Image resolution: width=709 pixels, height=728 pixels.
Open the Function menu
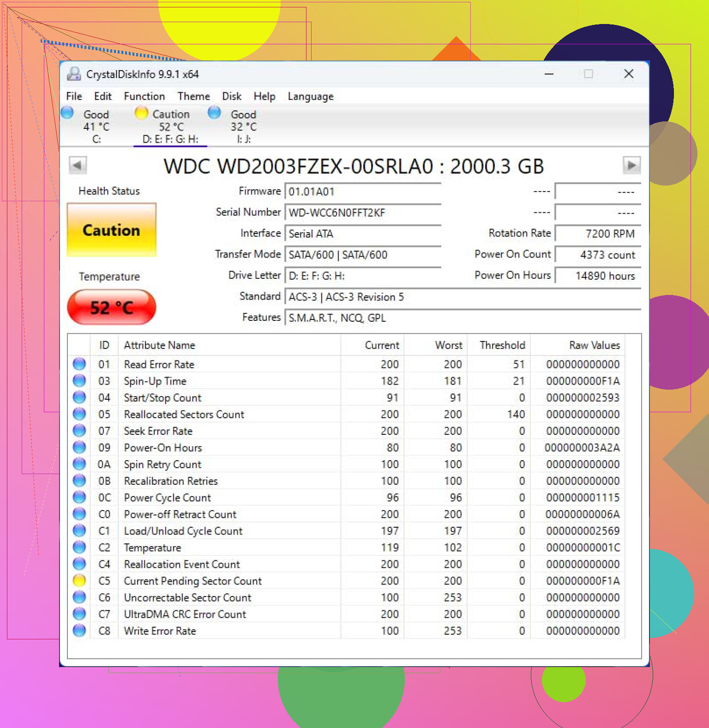click(144, 96)
